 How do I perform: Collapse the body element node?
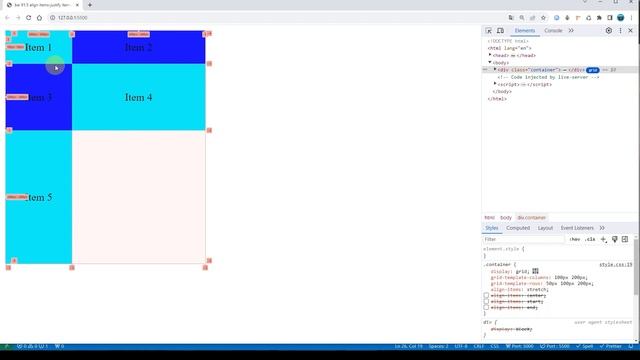(490, 62)
